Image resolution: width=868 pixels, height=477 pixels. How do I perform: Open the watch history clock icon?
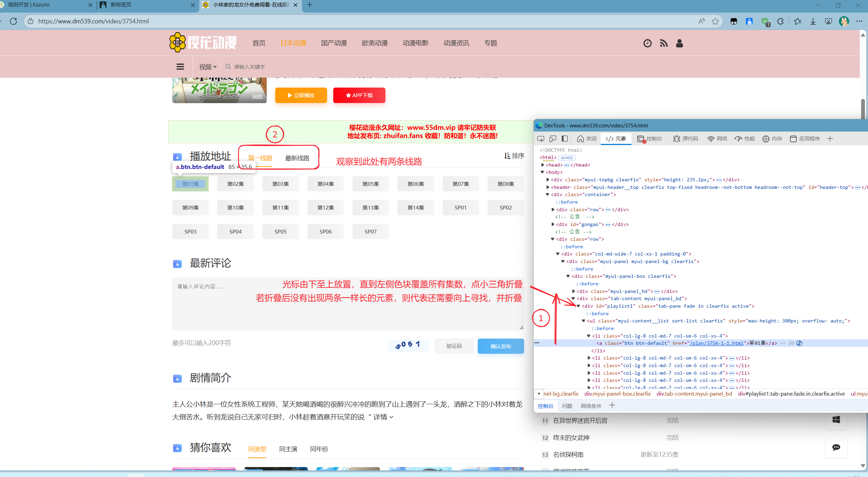pos(647,43)
